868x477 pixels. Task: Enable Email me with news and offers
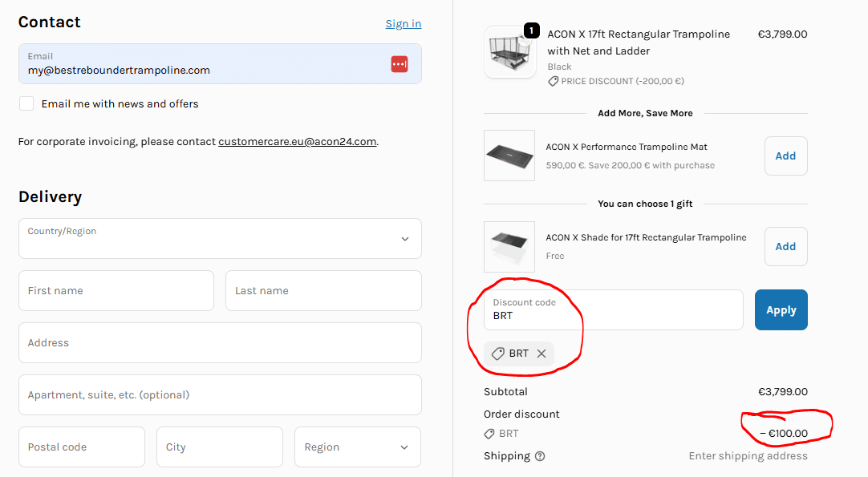(26, 103)
